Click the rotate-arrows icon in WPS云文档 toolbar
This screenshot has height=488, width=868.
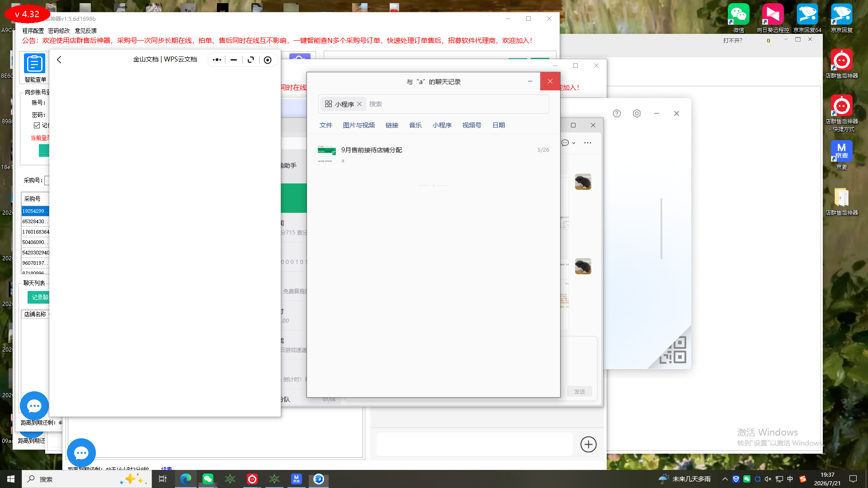point(251,60)
